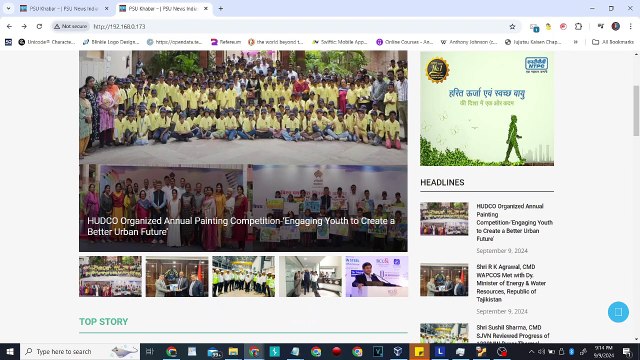Open the clock showing 9/9/2024

pos(604,351)
